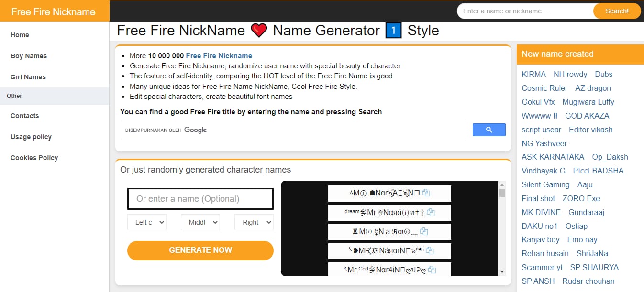Visit the Vindhayak G name link

coord(544,171)
